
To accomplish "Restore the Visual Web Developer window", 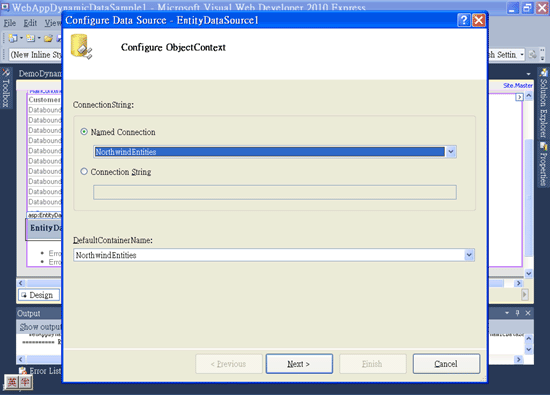I will pos(528,8).
